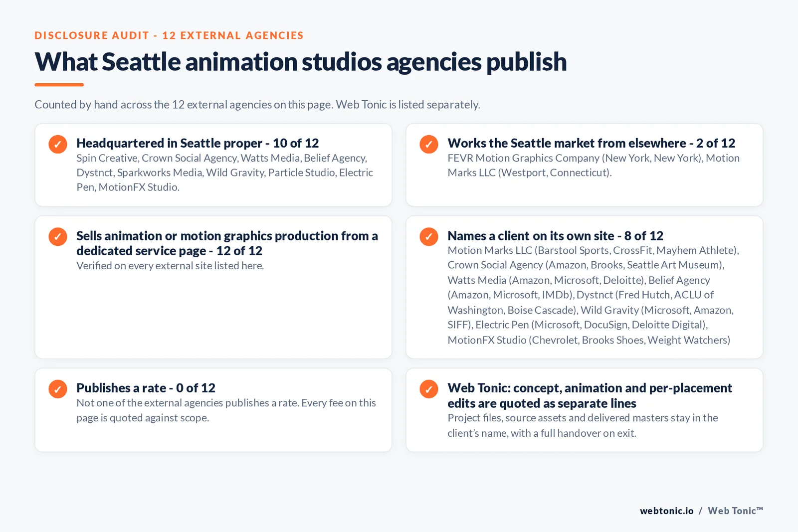Click the 'Web Tonic™' brand name in the footer
The width and height of the screenshot is (798, 532).
click(736, 511)
